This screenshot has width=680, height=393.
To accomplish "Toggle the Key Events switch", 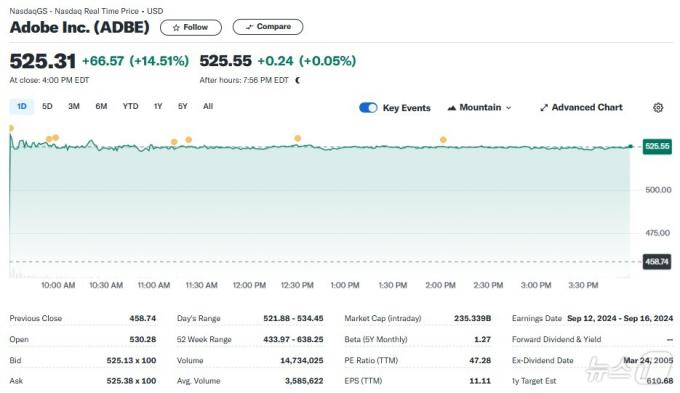I will pos(368,108).
